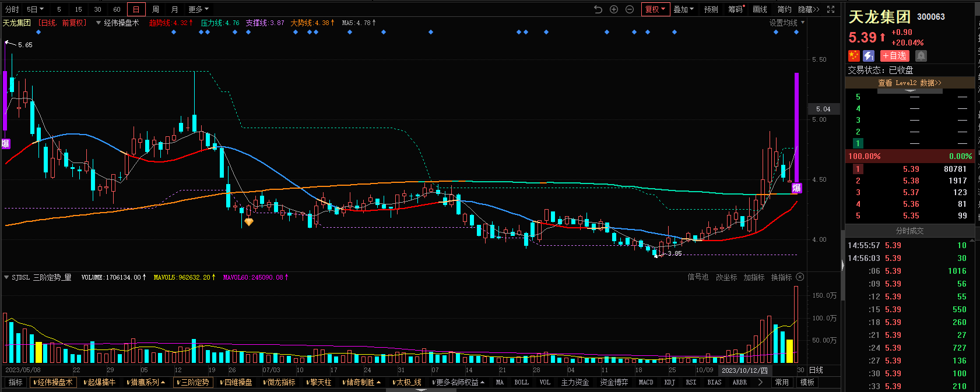
Task: Open the 查看 Level2 数据 link
Action: tap(909, 83)
